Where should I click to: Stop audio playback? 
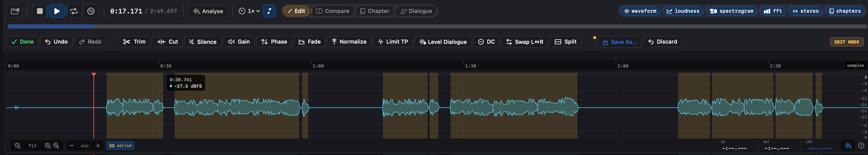(x=40, y=11)
